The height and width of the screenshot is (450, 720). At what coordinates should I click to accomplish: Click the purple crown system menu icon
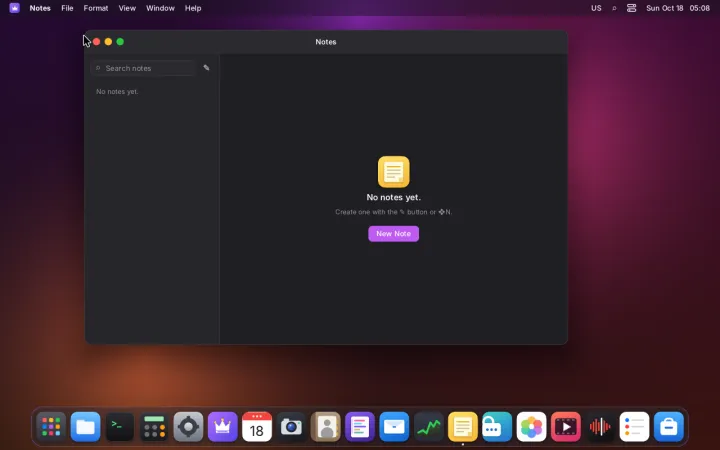coord(14,8)
